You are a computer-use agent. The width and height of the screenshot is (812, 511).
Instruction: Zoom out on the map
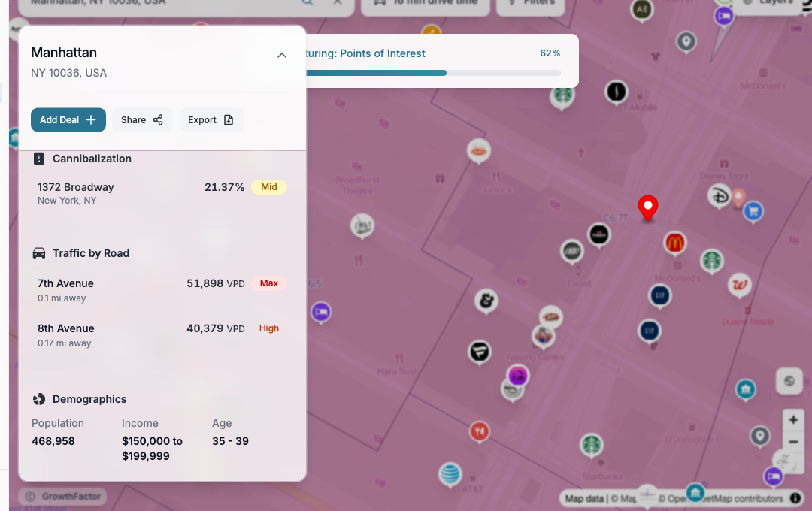click(792, 442)
